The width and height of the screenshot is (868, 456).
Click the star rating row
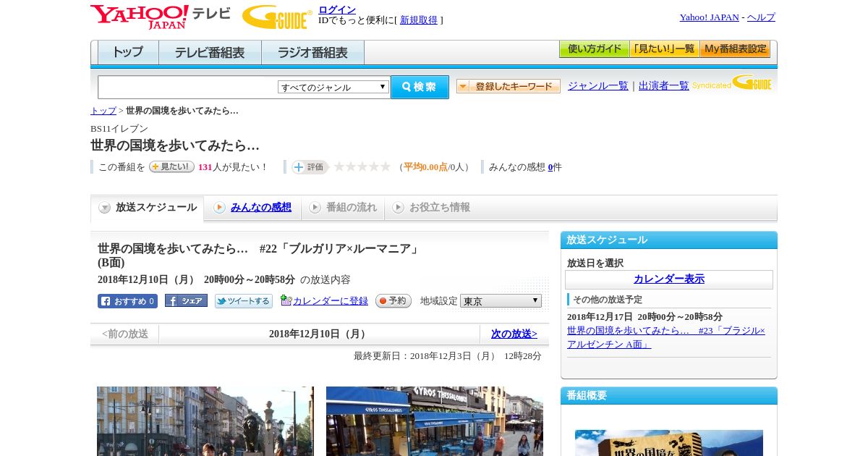[362, 166]
